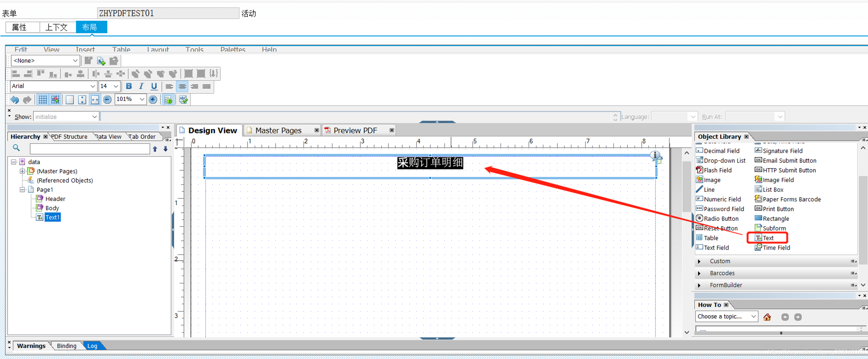This screenshot has height=359, width=868.
Task: Select the Table object from the Object Library
Action: pyautogui.click(x=710, y=238)
